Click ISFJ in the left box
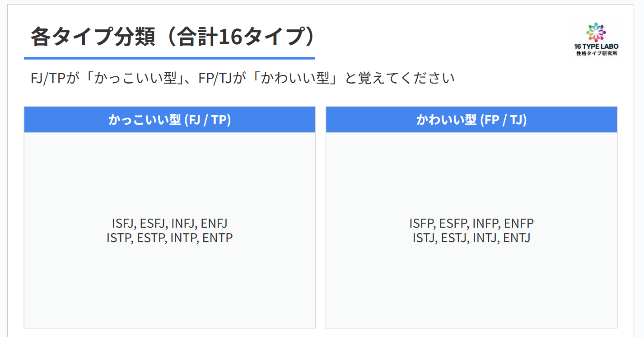644x337 pixels. 123,224
